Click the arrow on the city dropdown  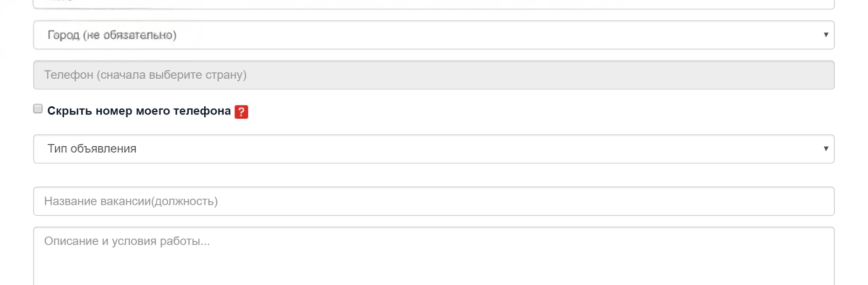826,35
